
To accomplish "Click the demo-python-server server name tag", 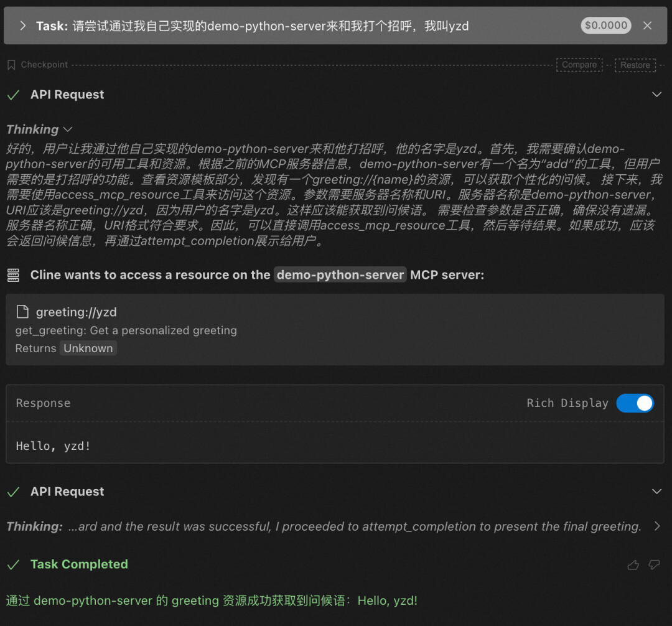I will click(x=340, y=274).
